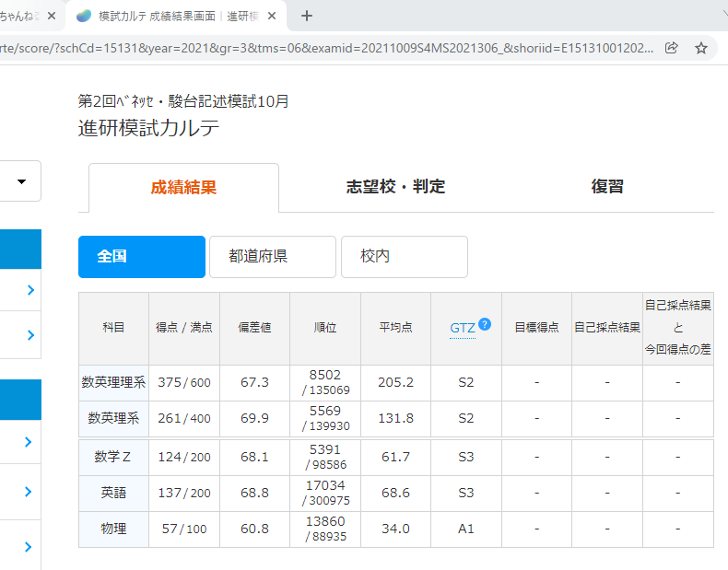728x570 pixels.
Task: Click the rank 8502 / 135069
Action: [x=325, y=383]
